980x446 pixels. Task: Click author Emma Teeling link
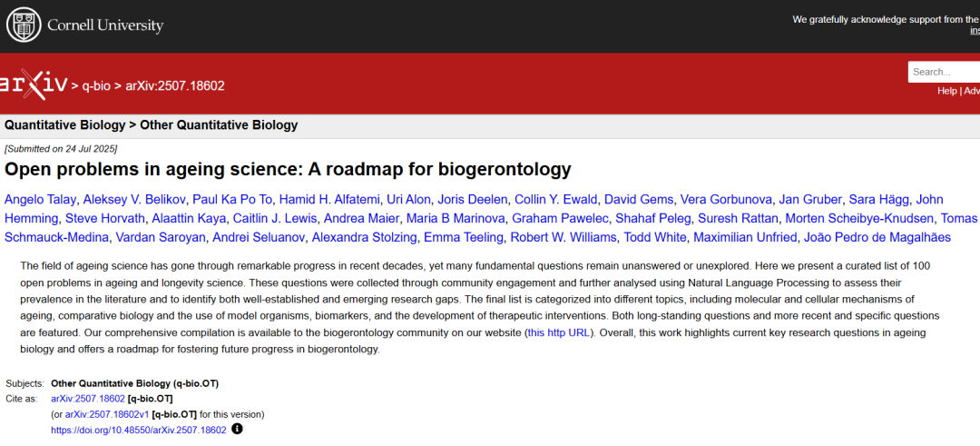(x=465, y=237)
